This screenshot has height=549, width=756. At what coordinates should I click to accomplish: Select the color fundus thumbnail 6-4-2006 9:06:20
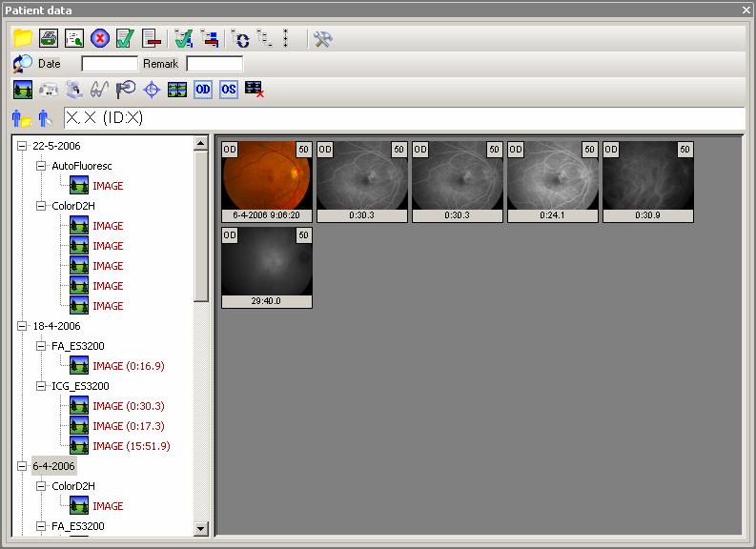pos(267,181)
